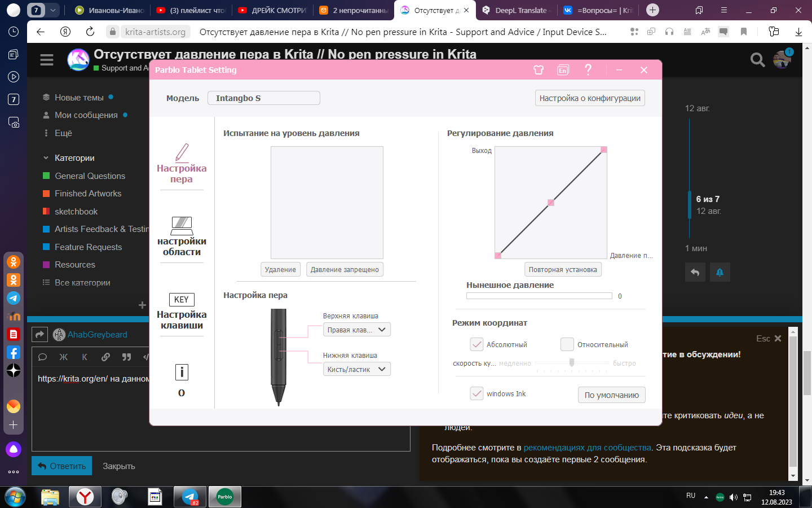This screenshot has width=812, height=508.
Task: Open the Нижняя клавиша dropdown
Action: [x=356, y=369]
